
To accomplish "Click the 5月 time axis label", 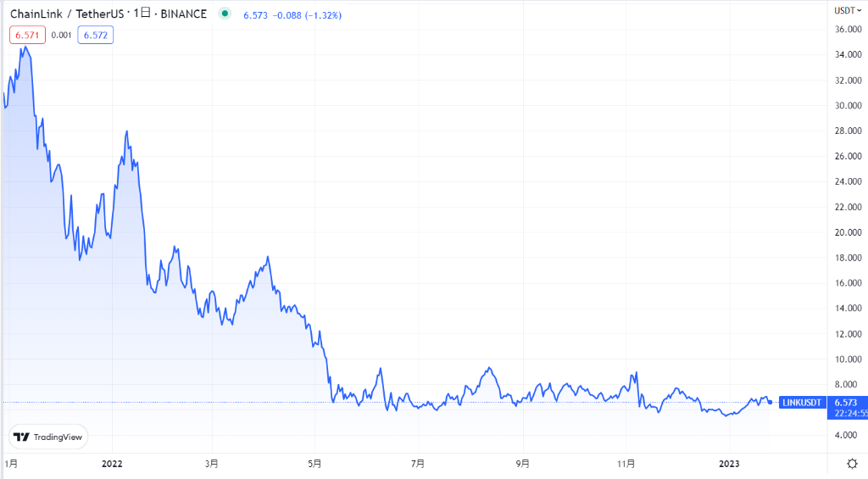I will click(x=314, y=464).
